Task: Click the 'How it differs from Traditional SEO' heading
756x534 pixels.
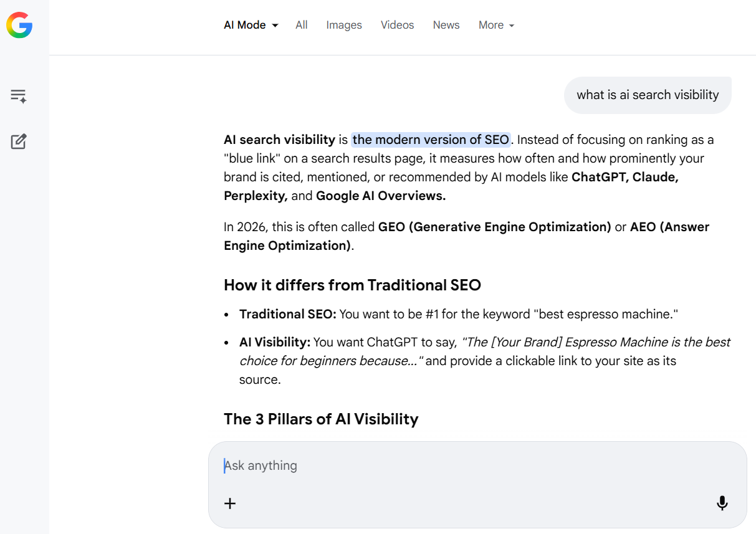Action: pyautogui.click(x=353, y=285)
